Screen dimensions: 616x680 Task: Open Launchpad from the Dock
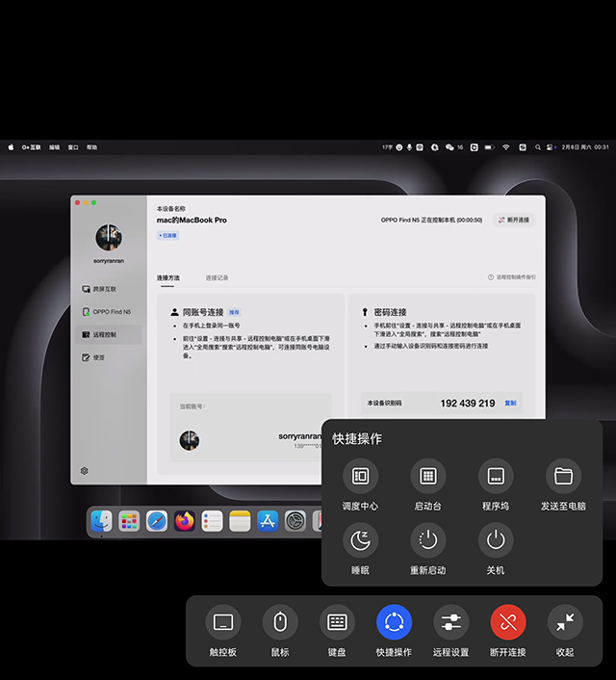[x=129, y=521]
